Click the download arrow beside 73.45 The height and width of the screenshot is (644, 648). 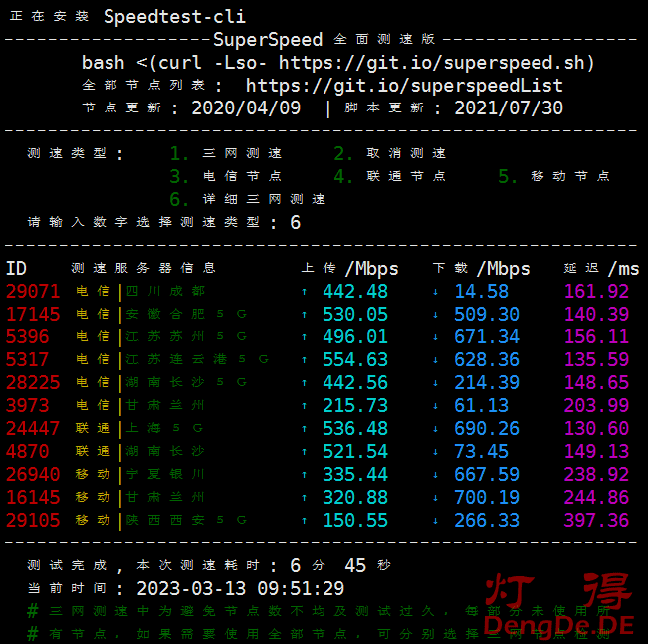pos(435,452)
